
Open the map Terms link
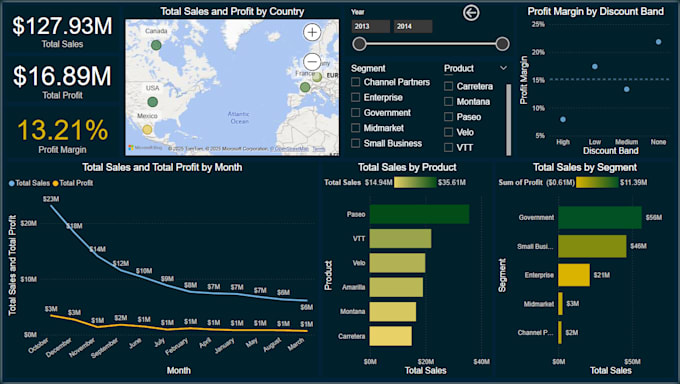(x=319, y=149)
